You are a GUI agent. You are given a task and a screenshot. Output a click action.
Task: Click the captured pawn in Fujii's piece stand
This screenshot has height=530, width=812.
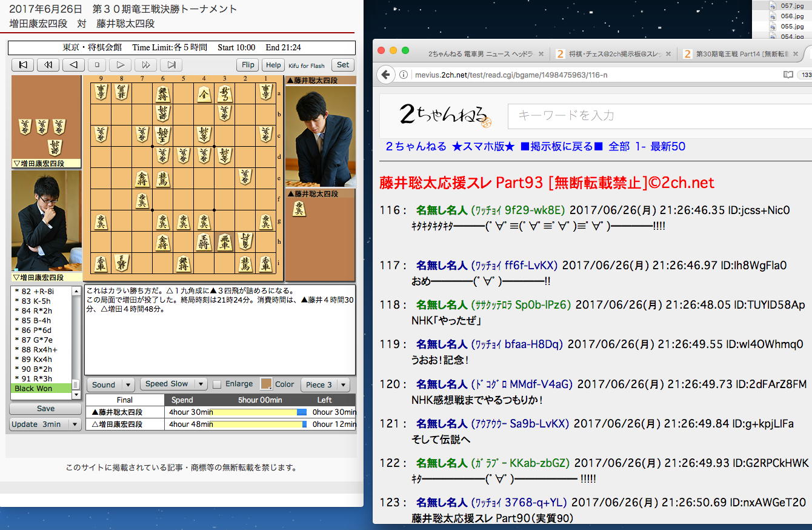(299, 209)
